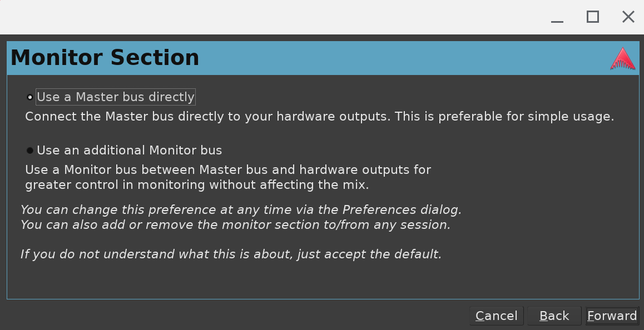Click the 'greater control in monitoring' text line
This screenshot has width=644, height=330.
pos(197,185)
